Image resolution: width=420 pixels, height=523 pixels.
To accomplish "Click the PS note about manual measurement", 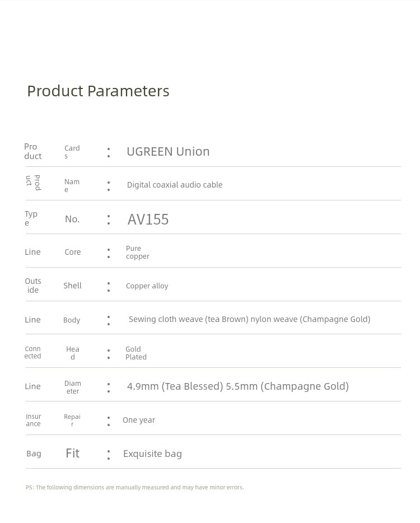I will [x=135, y=487].
